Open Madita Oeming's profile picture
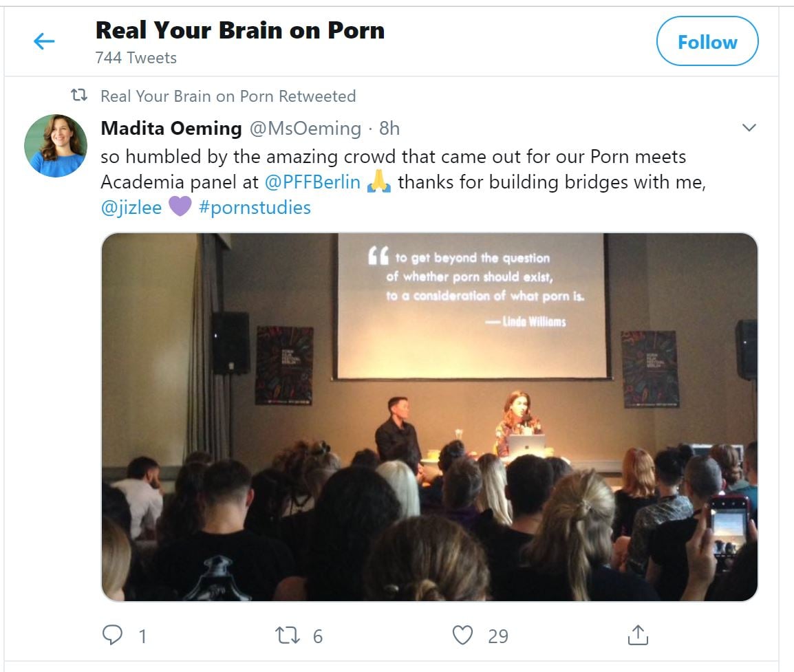The width and height of the screenshot is (794, 672). [x=56, y=146]
